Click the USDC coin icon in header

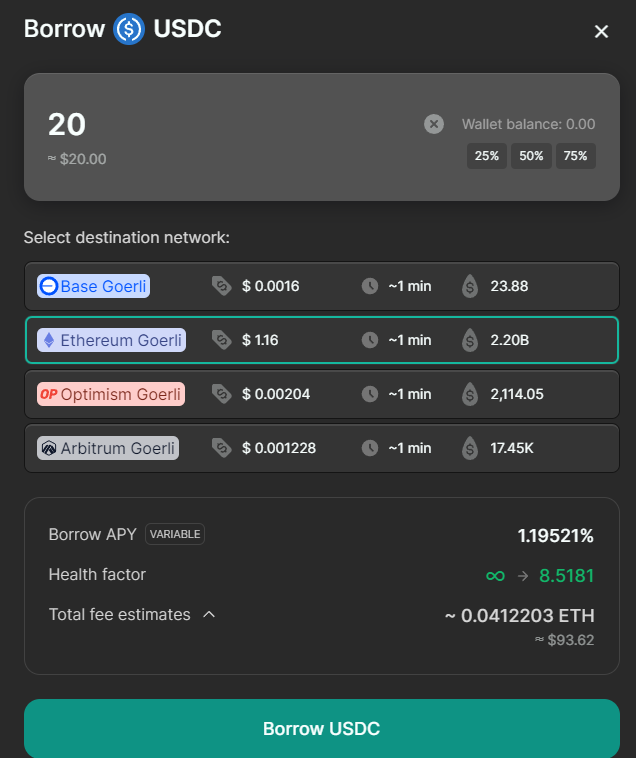(x=129, y=29)
